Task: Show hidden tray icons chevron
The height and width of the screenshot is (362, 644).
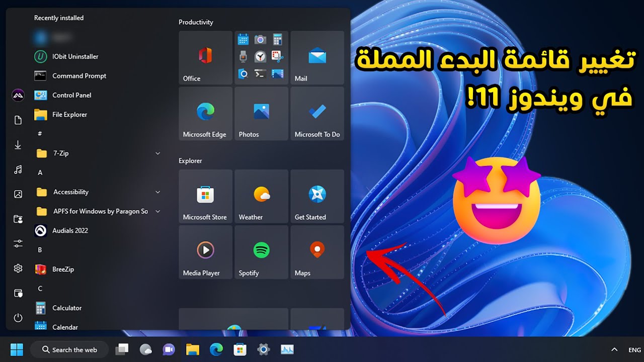Action: point(614,349)
